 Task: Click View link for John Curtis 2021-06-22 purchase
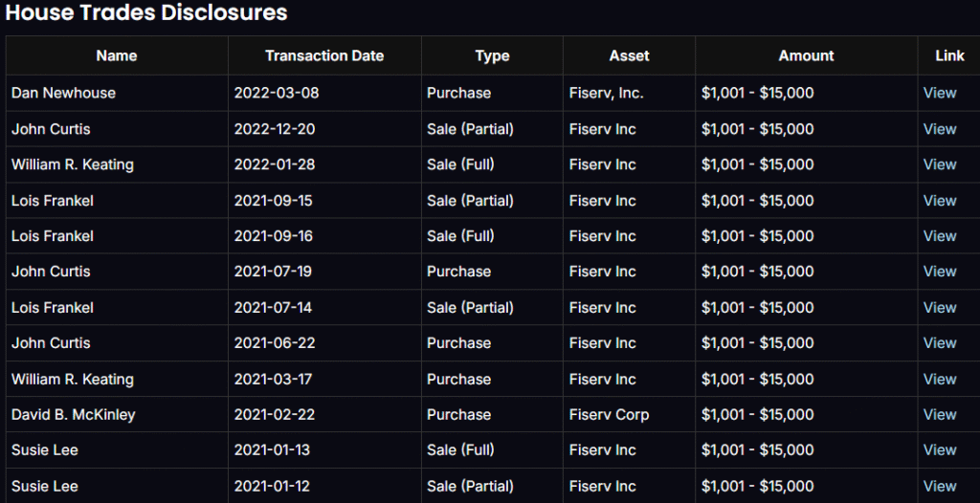click(x=940, y=343)
